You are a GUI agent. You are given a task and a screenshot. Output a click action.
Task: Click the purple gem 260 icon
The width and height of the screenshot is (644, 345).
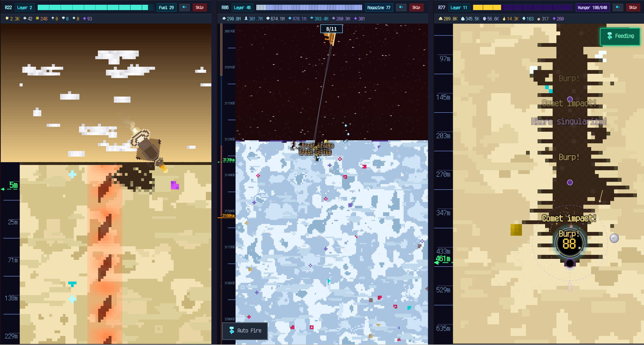(x=554, y=18)
